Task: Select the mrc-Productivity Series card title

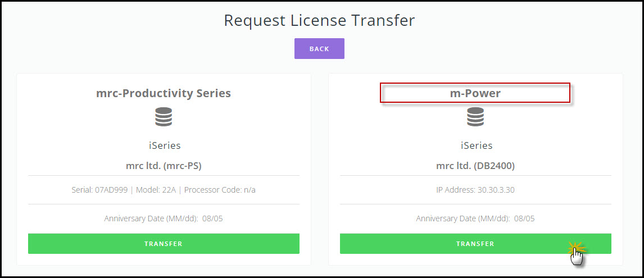Action: point(164,93)
